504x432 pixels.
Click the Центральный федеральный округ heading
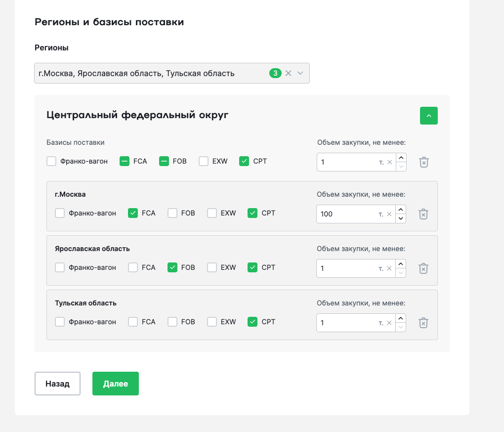(x=137, y=115)
